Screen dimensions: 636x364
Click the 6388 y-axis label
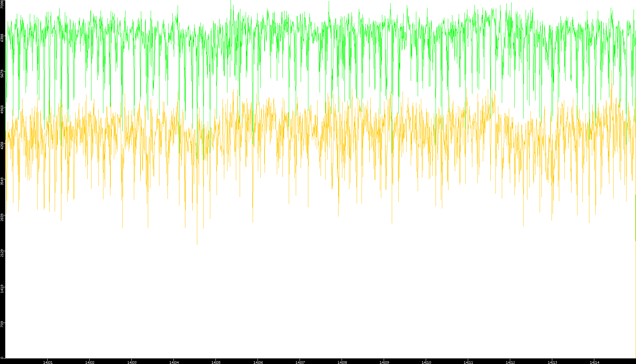point(2,38)
